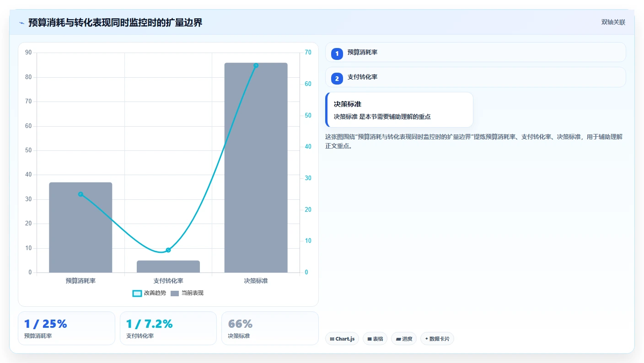Toggle the 改善趋势 legend item
This screenshot has height=363, width=644.
pos(149,293)
